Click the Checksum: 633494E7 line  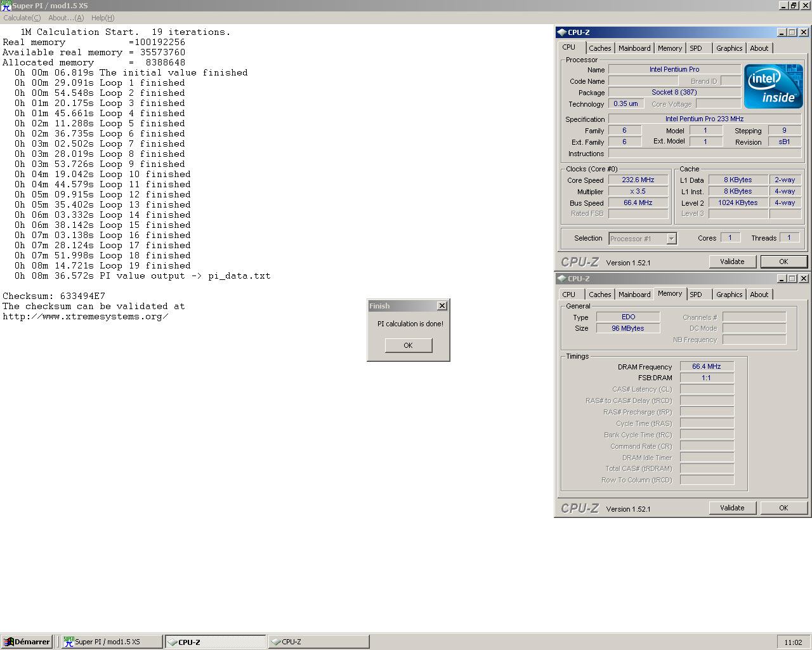tap(54, 296)
